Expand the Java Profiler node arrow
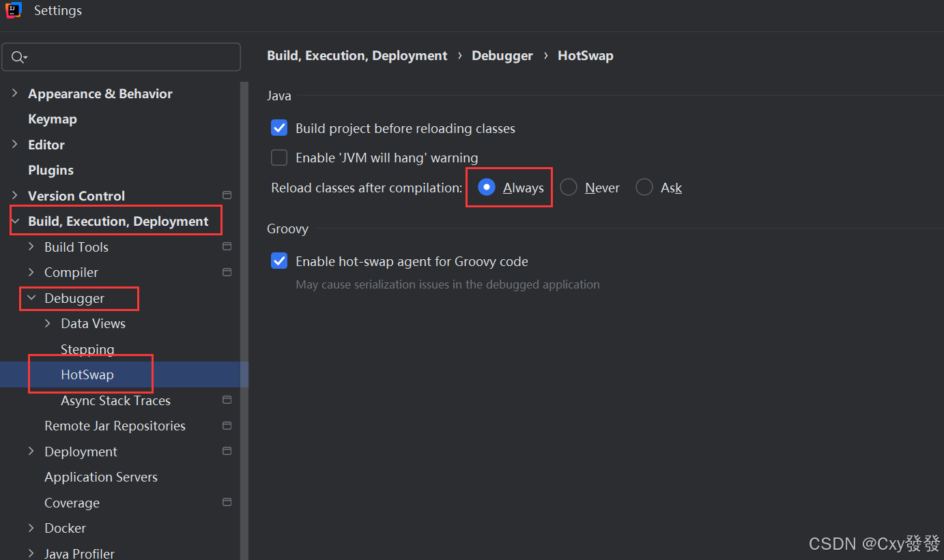 (x=31, y=553)
